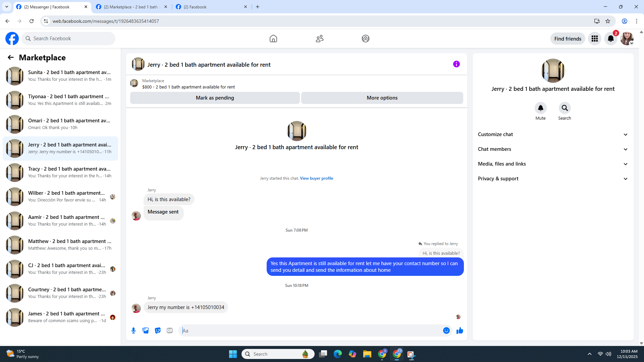Choose a sticker

[158, 330]
